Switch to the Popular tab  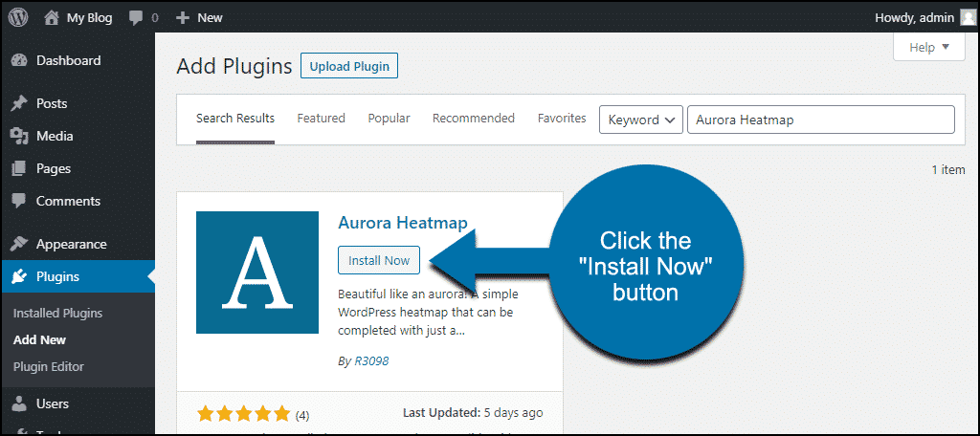(389, 118)
